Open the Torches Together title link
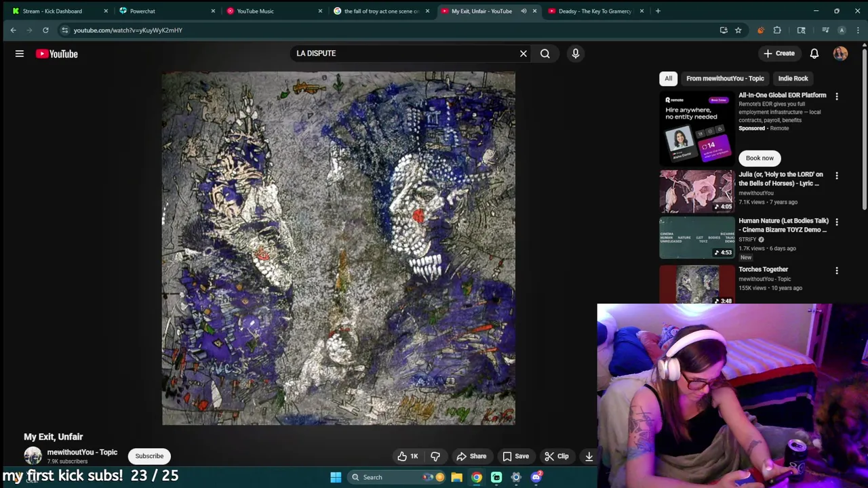Viewport: 868px width, 488px height. point(763,270)
